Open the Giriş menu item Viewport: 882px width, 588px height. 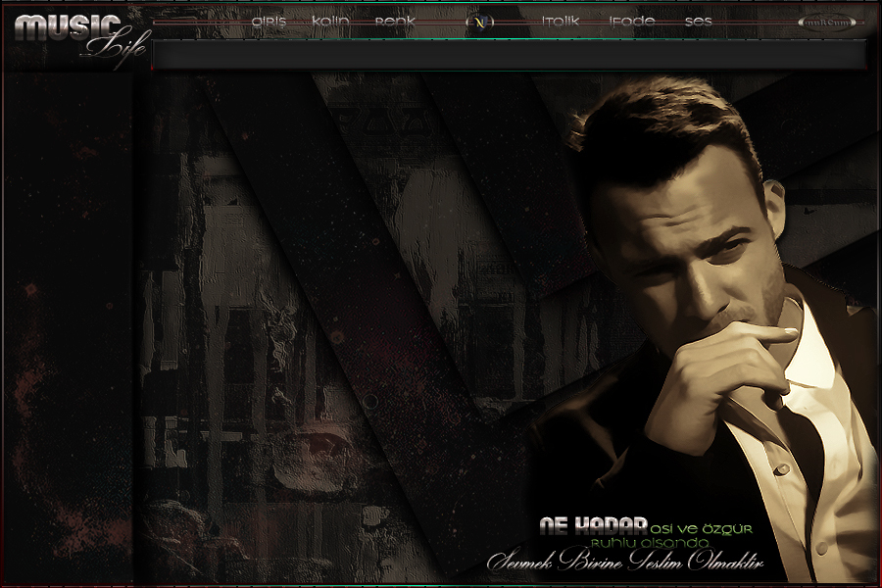[x=269, y=21]
